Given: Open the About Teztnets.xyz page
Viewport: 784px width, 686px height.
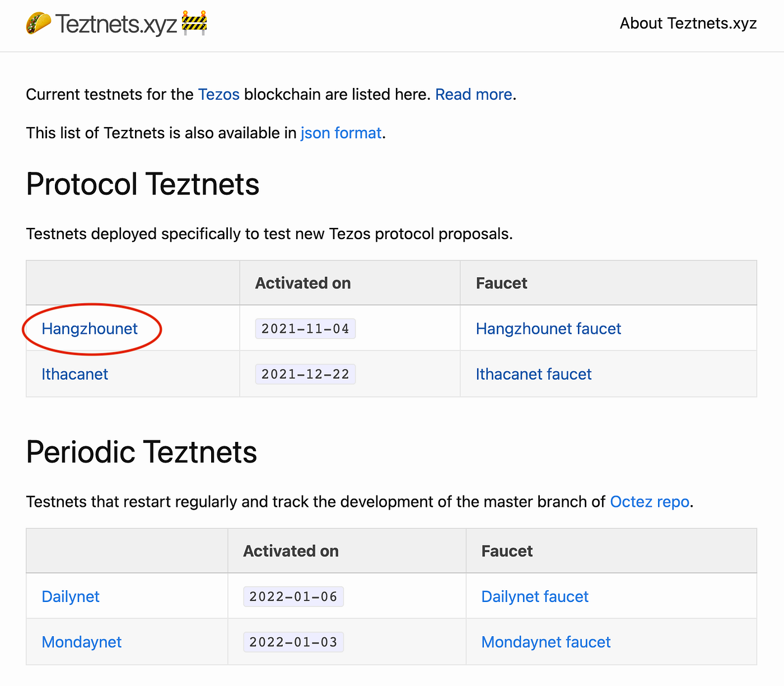Looking at the screenshot, I should tap(688, 24).
